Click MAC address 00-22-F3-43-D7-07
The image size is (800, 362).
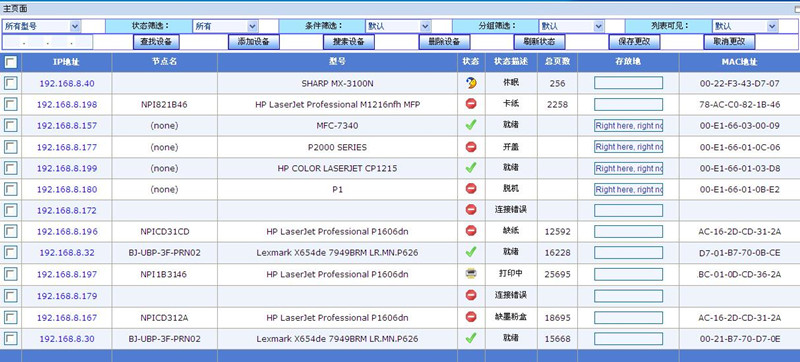click(x=740, y=84)
